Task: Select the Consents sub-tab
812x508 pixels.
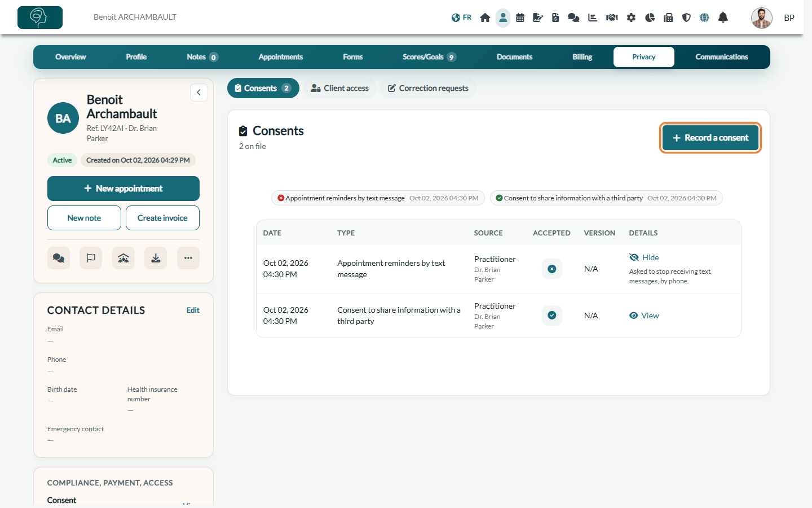Action: tap(263, 88)
